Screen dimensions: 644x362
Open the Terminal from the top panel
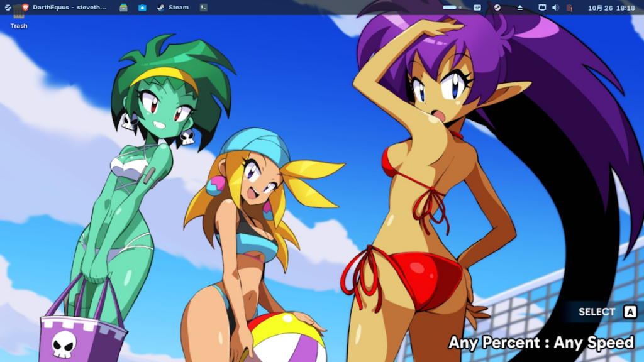click(x=203, y=8)
